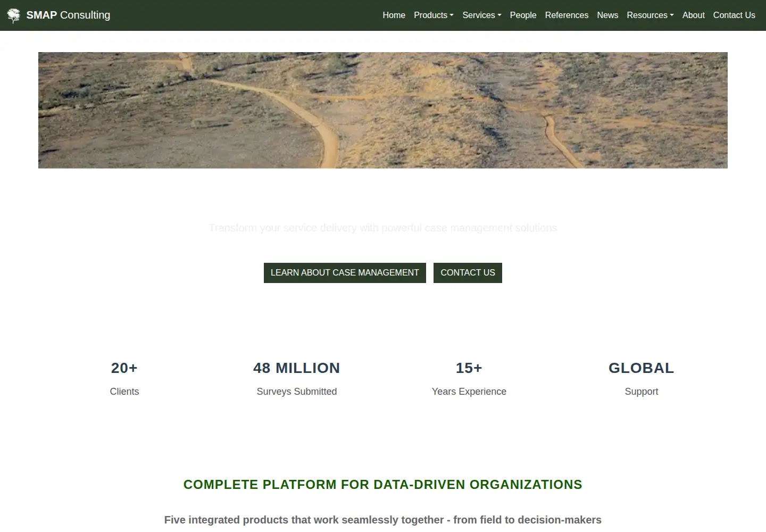Open the News page
Screen dimensions: 766x532
607,15
